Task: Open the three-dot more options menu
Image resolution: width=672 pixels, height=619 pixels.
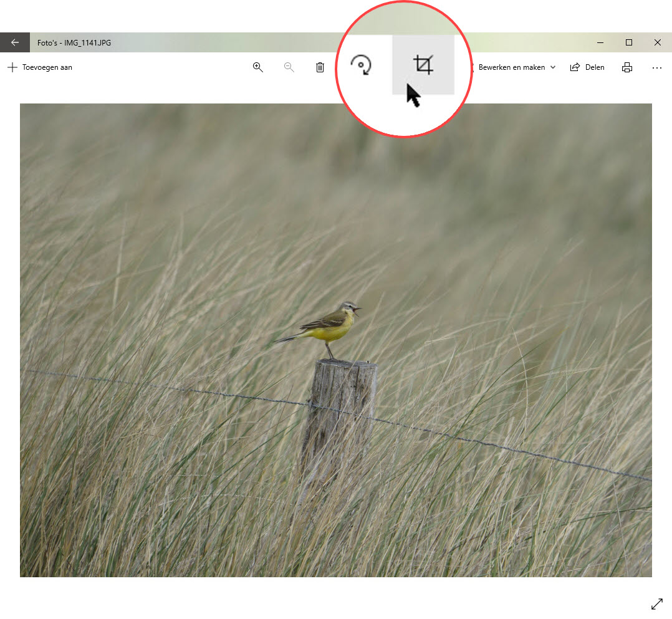Action: (x=656, y=68)
